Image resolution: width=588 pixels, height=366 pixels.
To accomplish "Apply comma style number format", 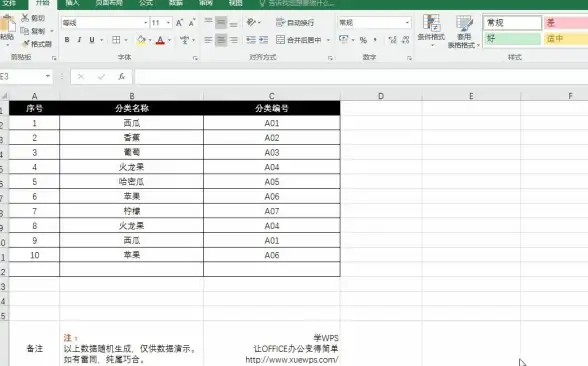I will tap(375, 40).
